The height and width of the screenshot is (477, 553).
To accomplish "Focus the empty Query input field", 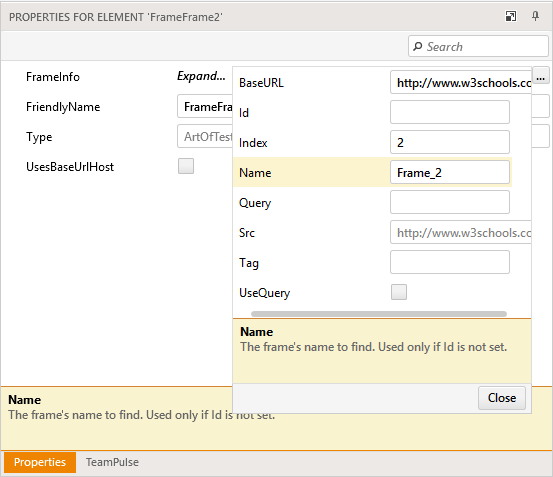I will pyautogui.click(x=450, y=202).
